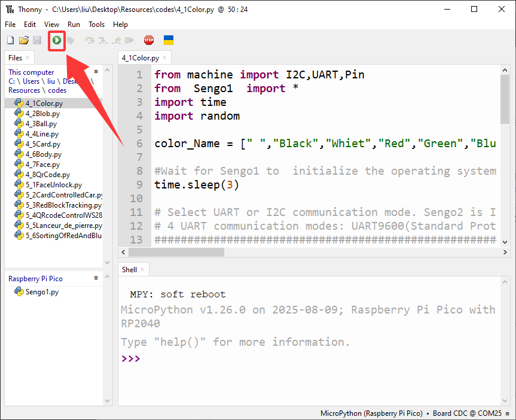Click the Step into icon
The width and height of the screenshot is (516, 420).
pos(103,40)
